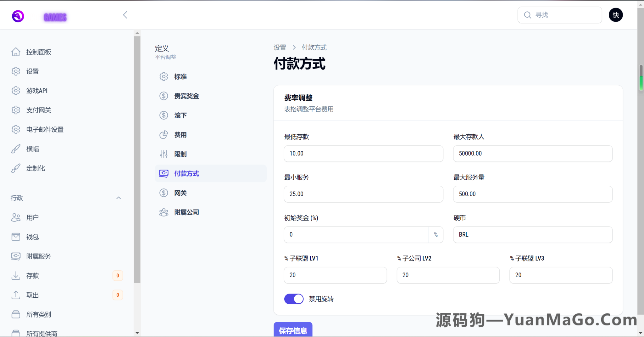Viewport: 644px width, 337px height.
Task: Click the 费用 pie chart icon
Action: click(x=164, y=134)
